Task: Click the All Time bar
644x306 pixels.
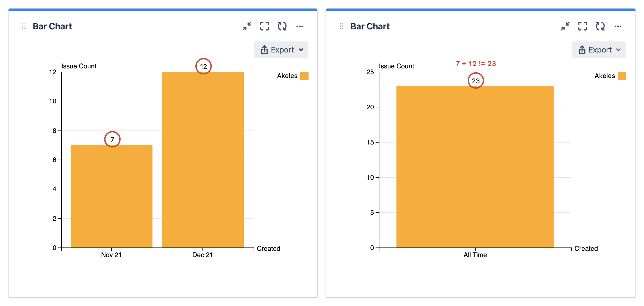Action: 475,167
